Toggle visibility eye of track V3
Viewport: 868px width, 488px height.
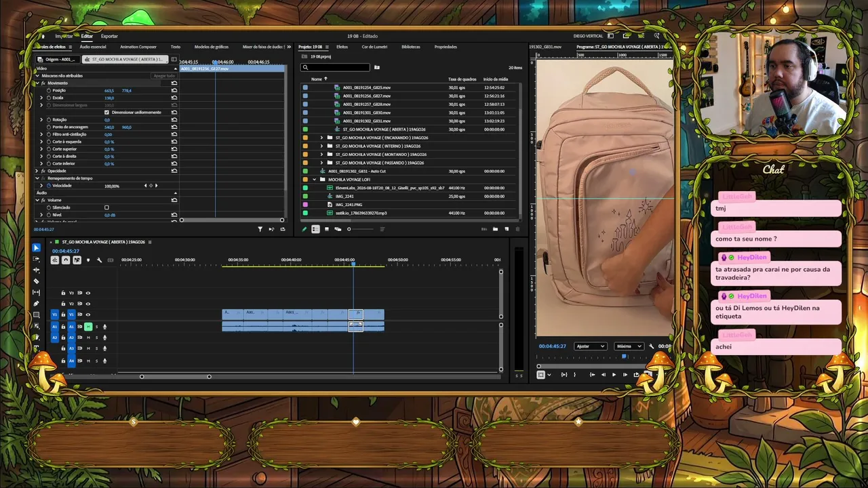click(87, 293)
